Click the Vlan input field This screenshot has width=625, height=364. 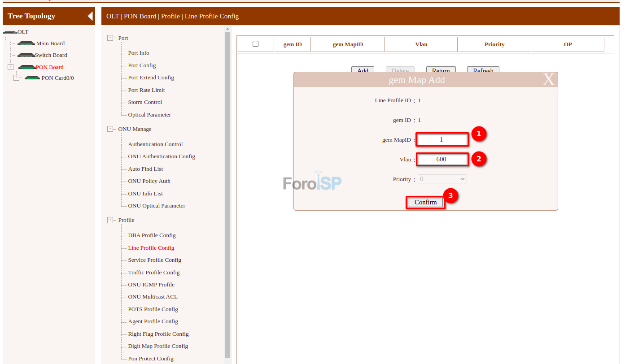point(442,159)
